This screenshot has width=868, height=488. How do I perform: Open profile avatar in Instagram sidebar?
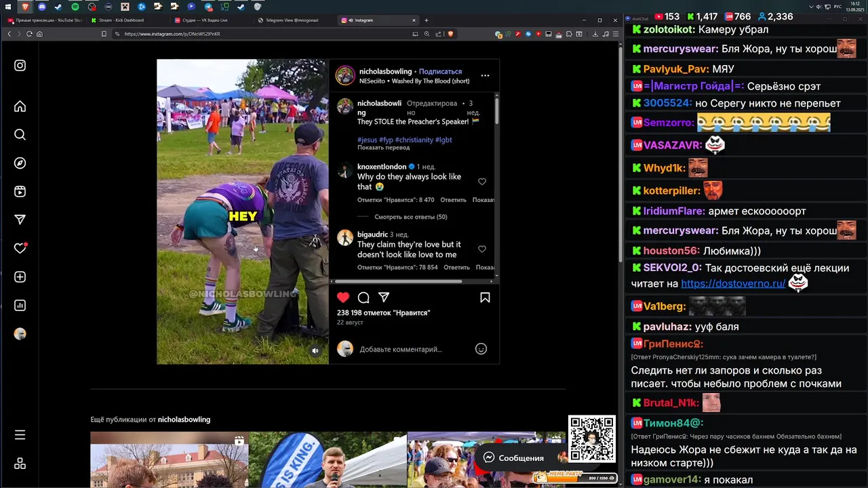(20, 333)
